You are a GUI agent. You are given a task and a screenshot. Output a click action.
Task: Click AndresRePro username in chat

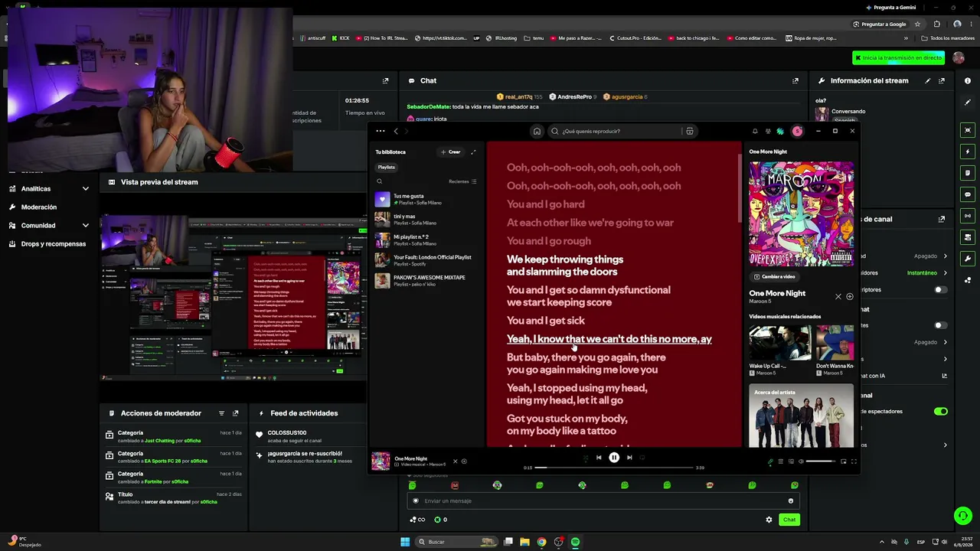coord(575,97)
